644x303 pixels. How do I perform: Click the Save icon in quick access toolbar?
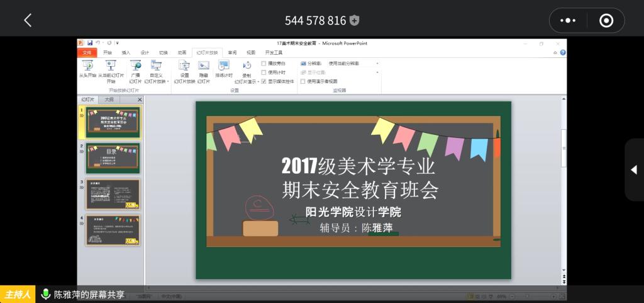tap(90, 43)
